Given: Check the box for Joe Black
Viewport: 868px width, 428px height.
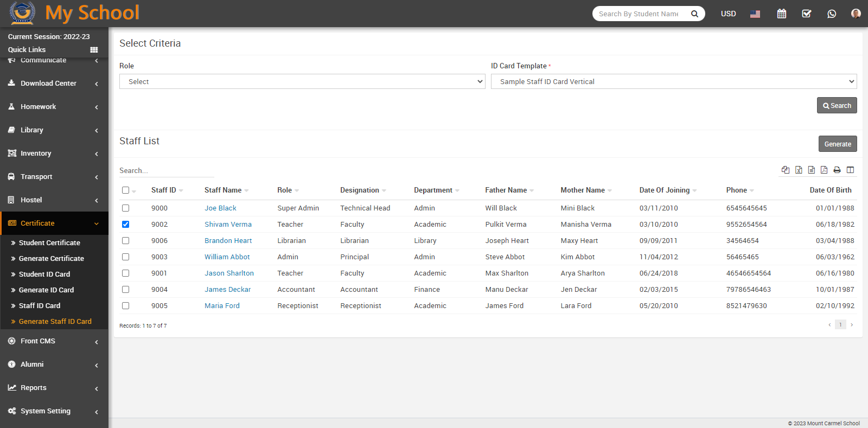Looking at the screenshot, I should pyautogui.click(x=126, y=208).
